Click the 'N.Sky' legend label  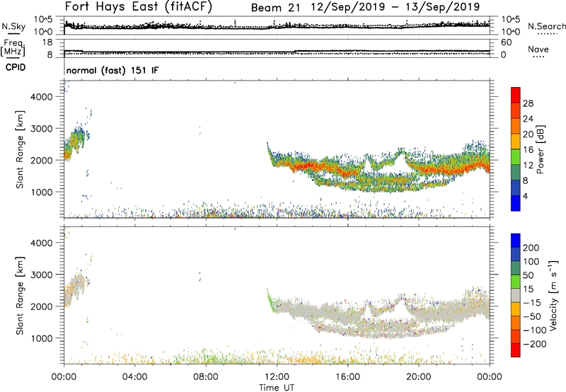tap(13, 26)
